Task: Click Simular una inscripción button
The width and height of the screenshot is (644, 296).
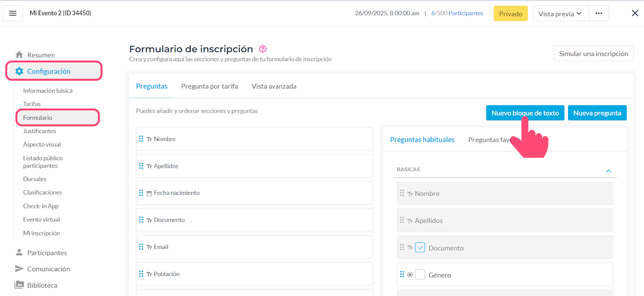Action: click(593, 53)
